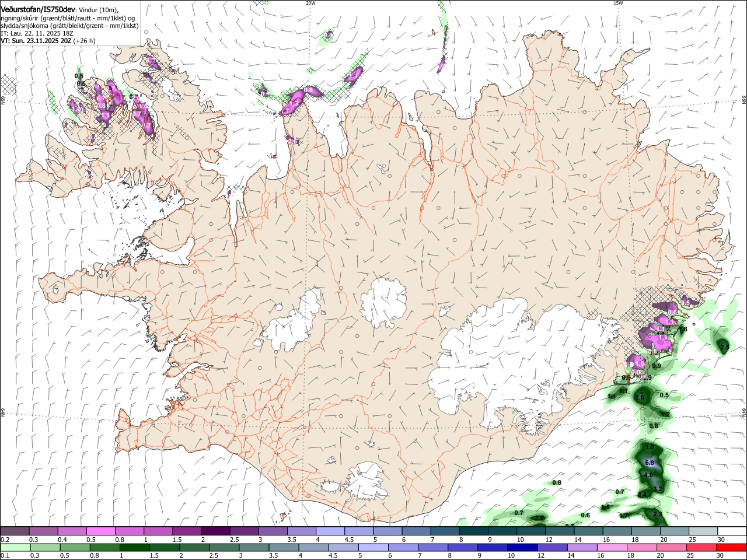Click the bright red 30 rain legend swatch

[731, 548]
